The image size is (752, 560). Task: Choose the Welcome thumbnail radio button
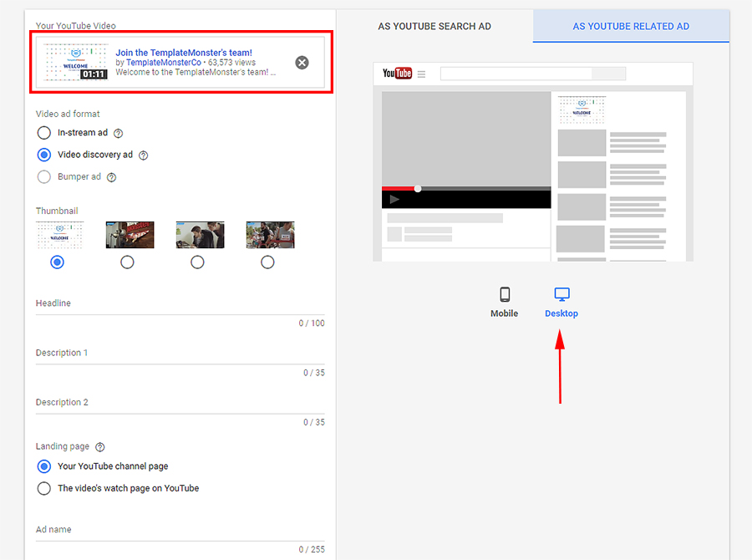(57, 262)
